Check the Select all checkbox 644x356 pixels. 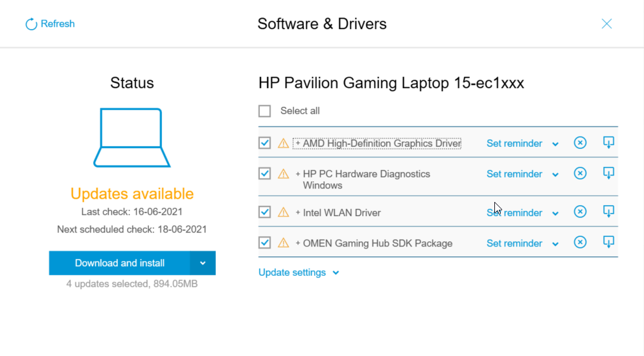pyautogui.click(x=264, y=111)
